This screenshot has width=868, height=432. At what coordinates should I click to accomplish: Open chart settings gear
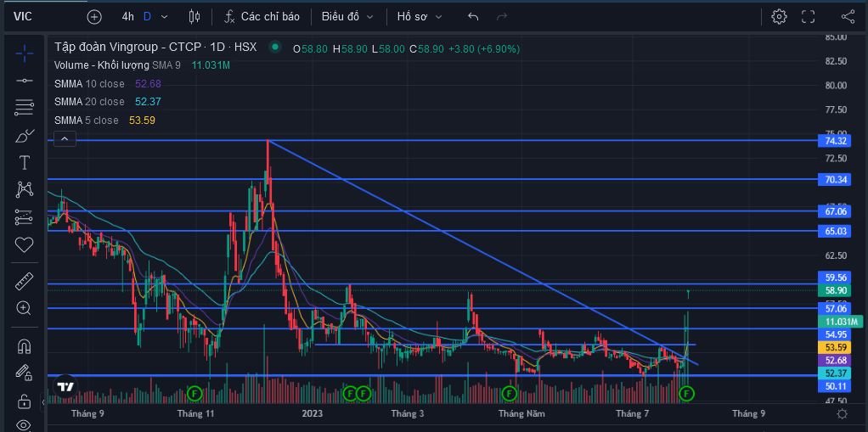(780, 17)
